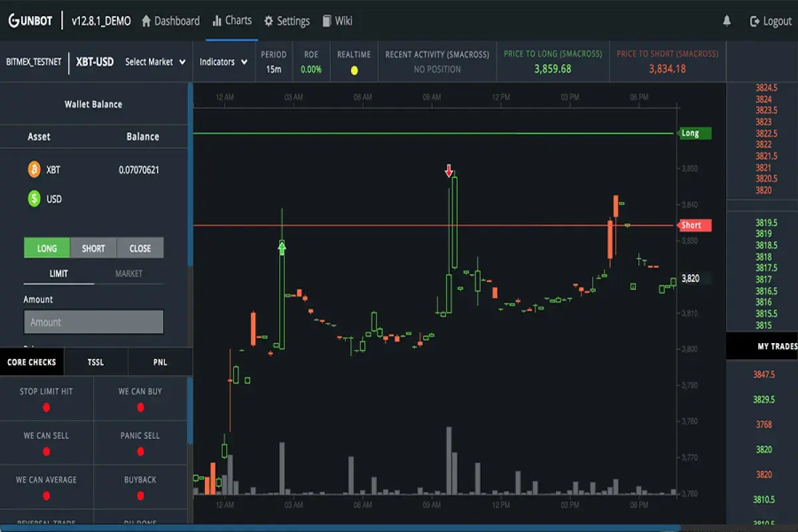Click the CLOSE position button
This screenshot has width=798, height=532.
140,248
